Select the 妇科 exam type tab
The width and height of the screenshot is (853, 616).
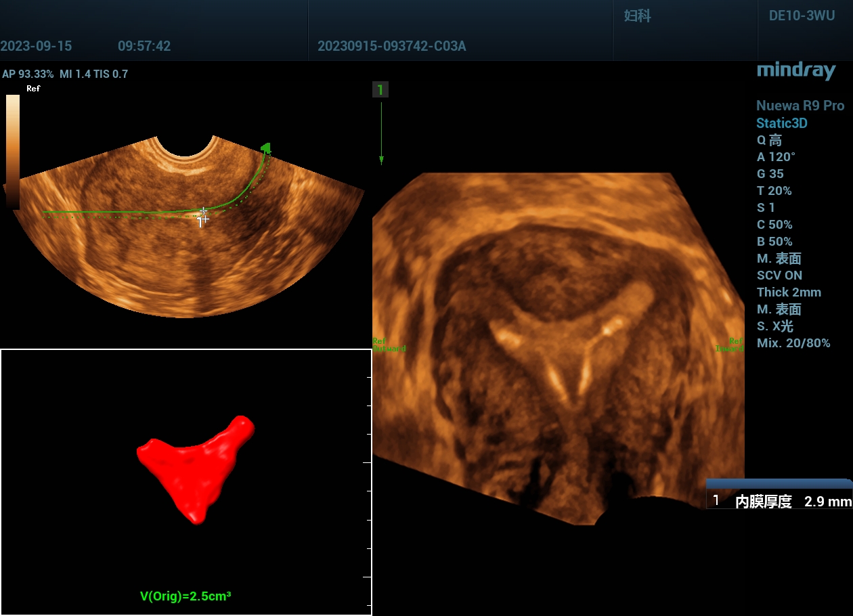[x=637, y=16]
